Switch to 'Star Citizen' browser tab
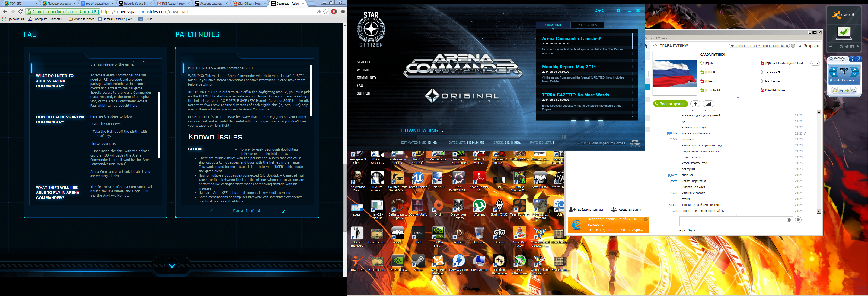The image size is (868, 296). point(249,3)
